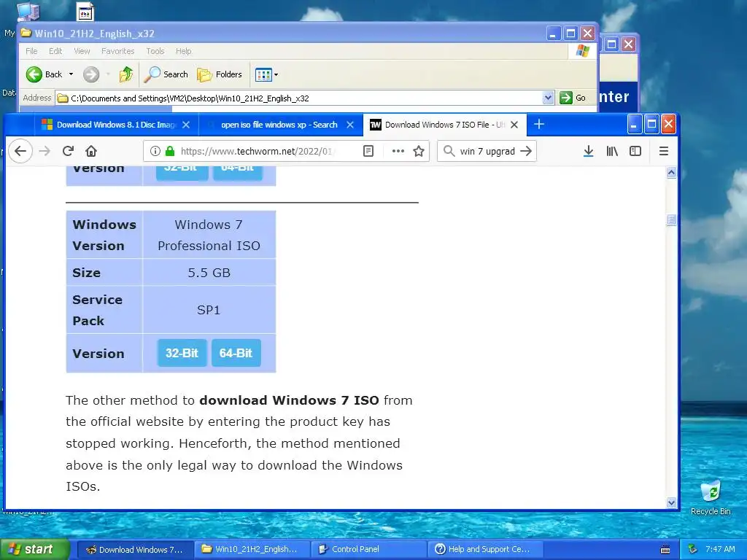Click the green padlock security icon
The height and width of the screenshot is (560, 747).
point(169,151)
